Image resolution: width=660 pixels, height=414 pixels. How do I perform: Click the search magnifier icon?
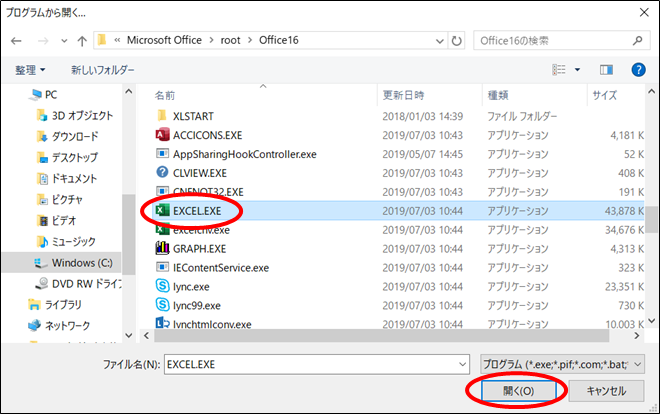(637, 40)
